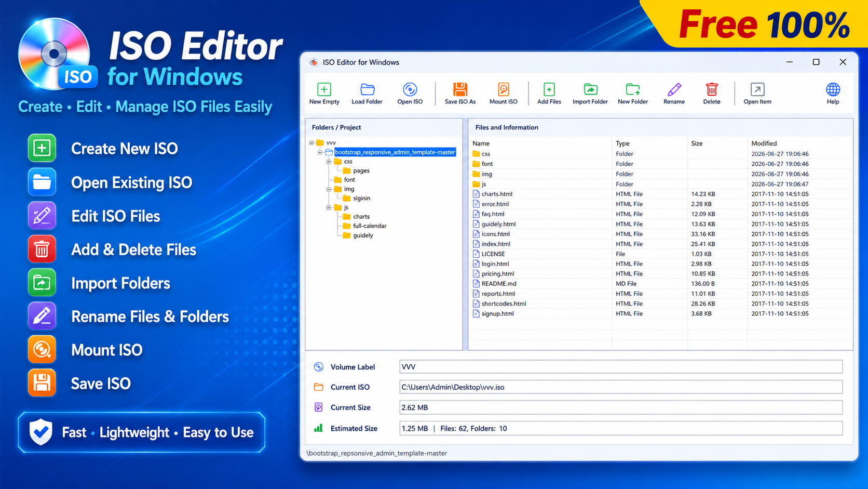
Task: Select the siginin folder in tree
Action: click(x=361, y=198)
